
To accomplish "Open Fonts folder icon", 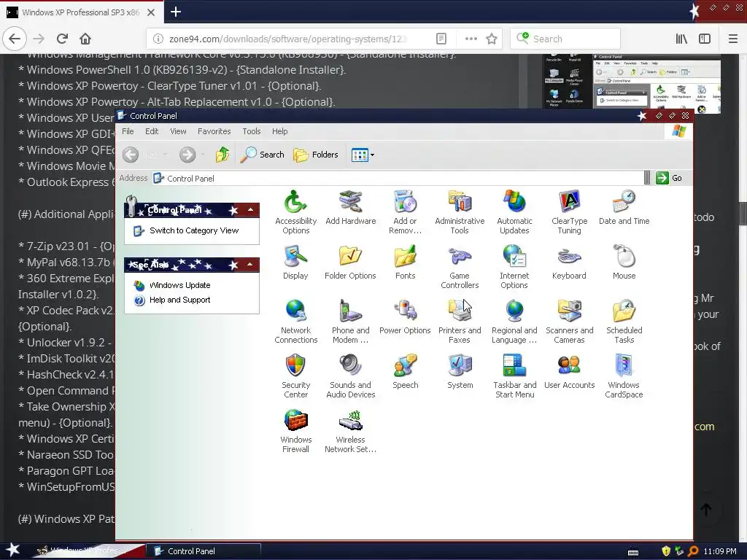I will (x=405, y=262).
